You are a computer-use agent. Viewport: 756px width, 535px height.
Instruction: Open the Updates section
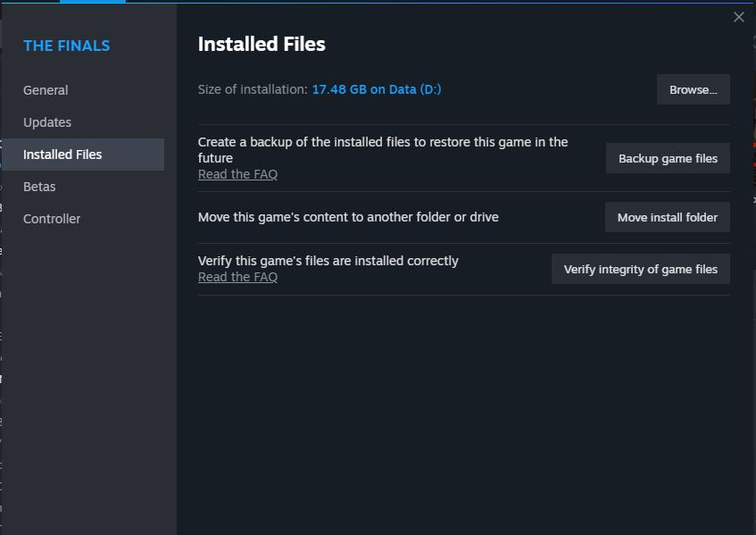[46, 121]
